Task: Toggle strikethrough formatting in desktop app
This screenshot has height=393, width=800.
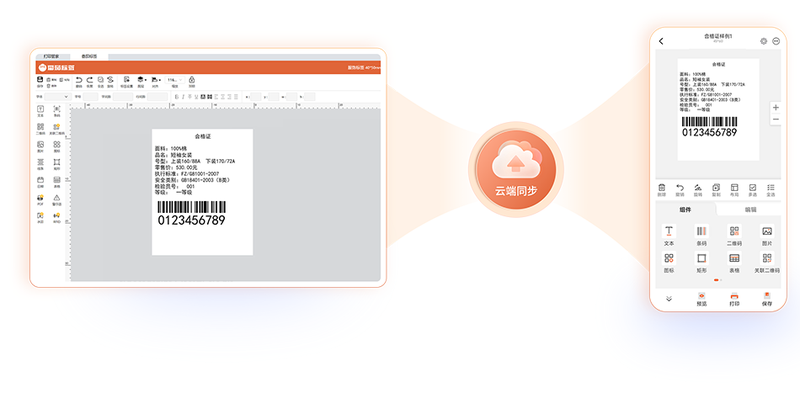Action: (x=190, y=96)
